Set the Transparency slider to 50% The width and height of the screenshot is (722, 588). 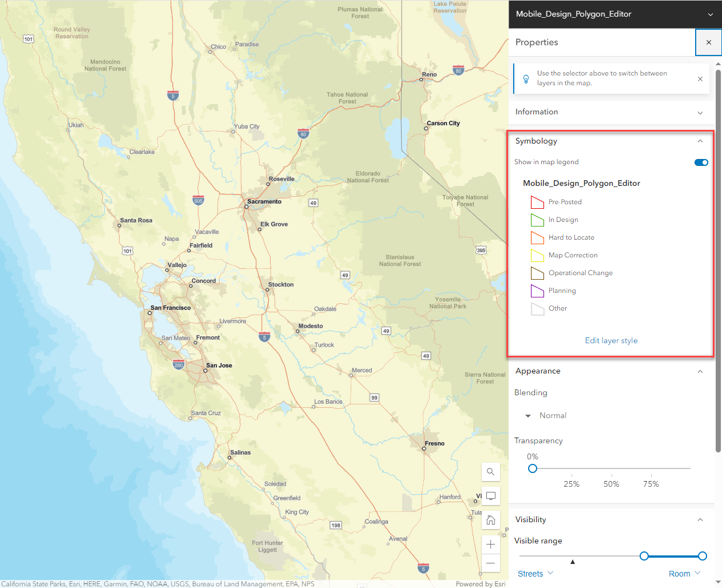[611, 468]
